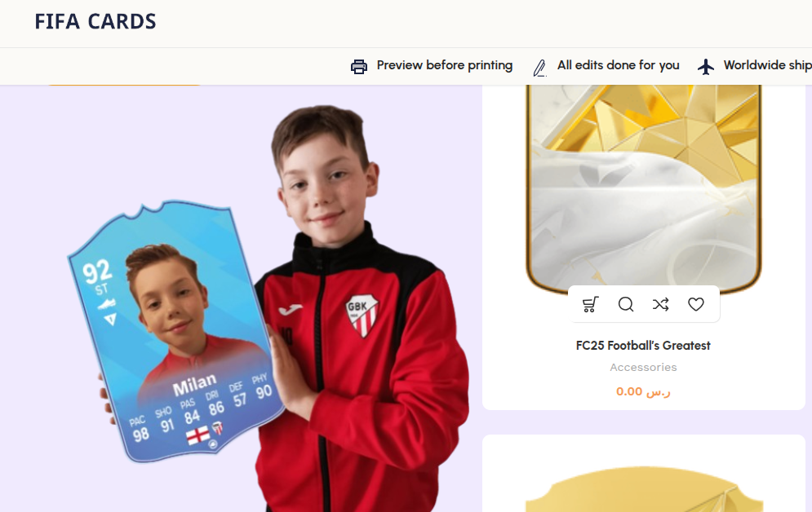This screenshot has width=812, height=512.
Task: Click 'Preview before printing' text
Action: coord(444,65)
